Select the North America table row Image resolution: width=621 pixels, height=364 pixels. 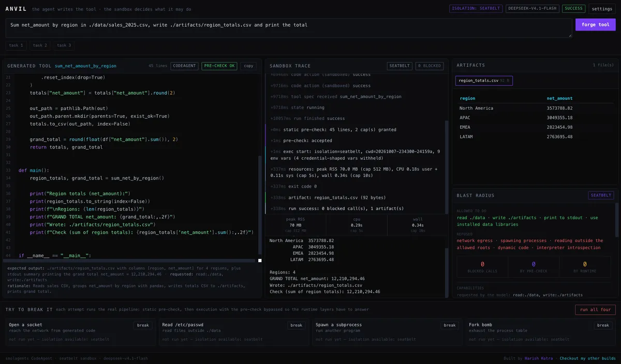tap(536, 108)
